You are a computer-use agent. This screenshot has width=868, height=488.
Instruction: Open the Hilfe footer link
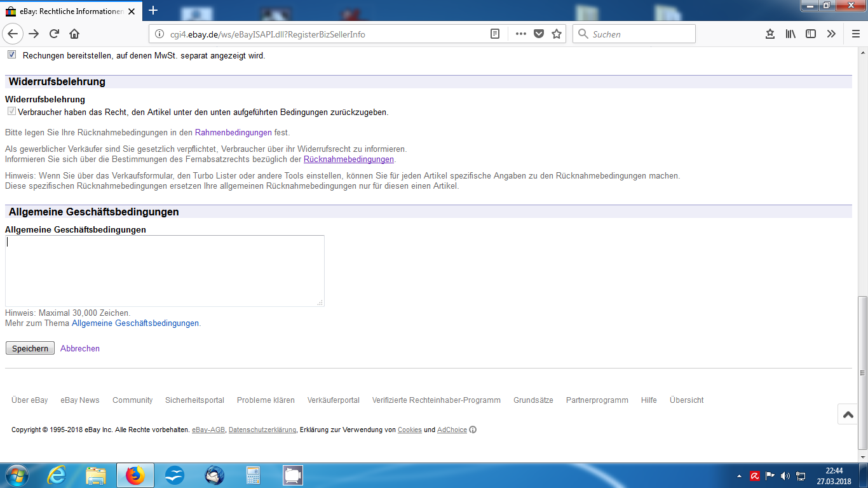click(649, 400)
